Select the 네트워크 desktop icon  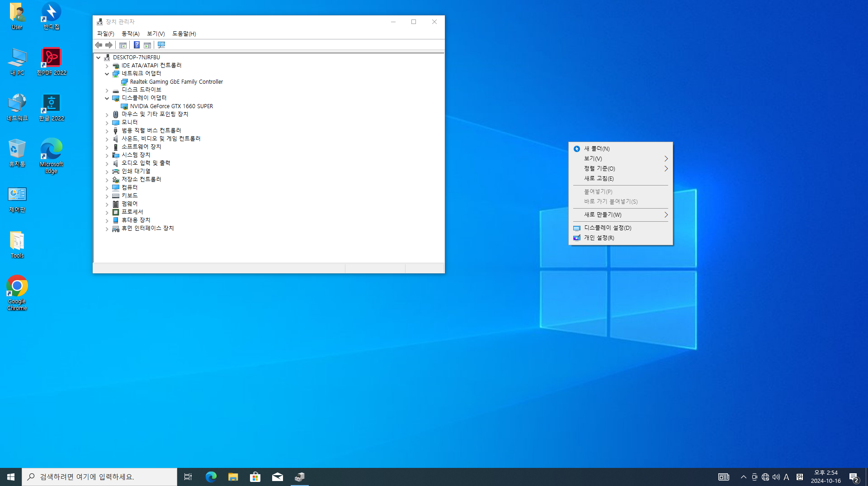pyautogui.click(x=17, y=107)
